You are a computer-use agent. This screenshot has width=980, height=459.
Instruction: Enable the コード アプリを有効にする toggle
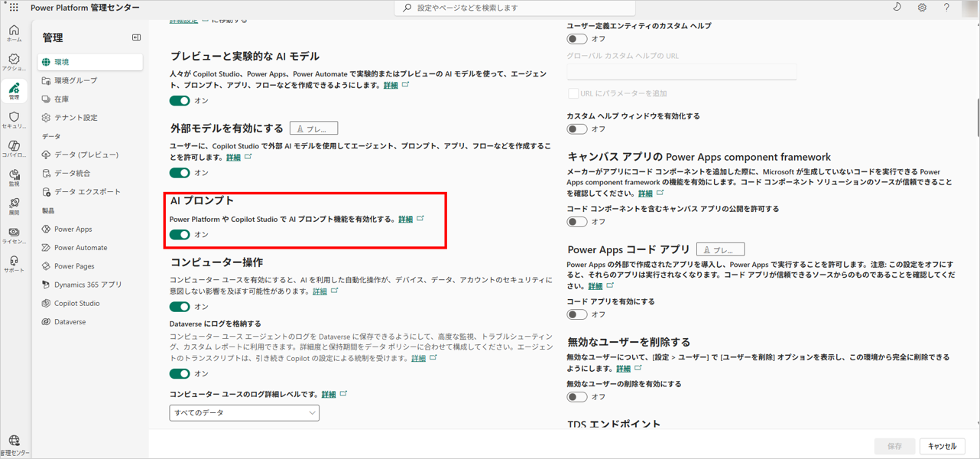pos(576,314)
